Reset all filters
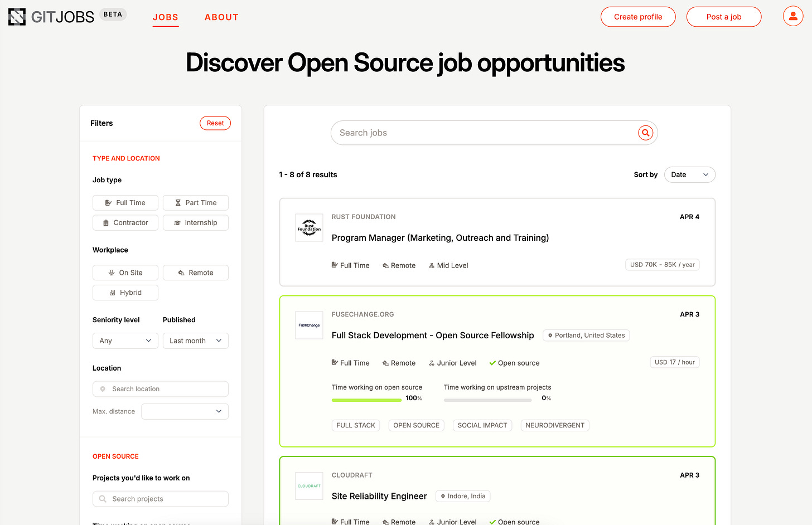Image resolution: width=812 pixels, height=525 pixels. 215,123
